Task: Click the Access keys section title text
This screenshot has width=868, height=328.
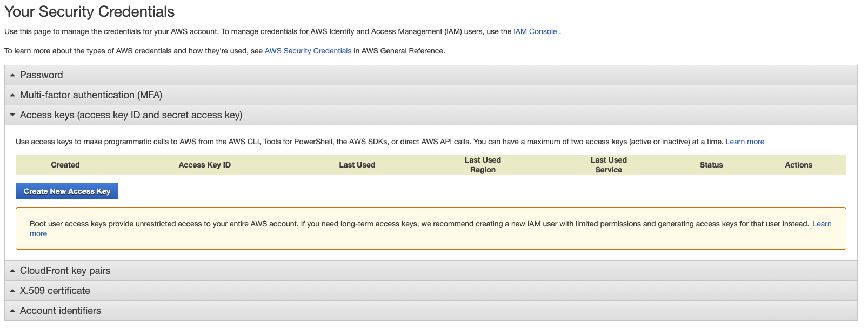Action: tap(131, 115)
